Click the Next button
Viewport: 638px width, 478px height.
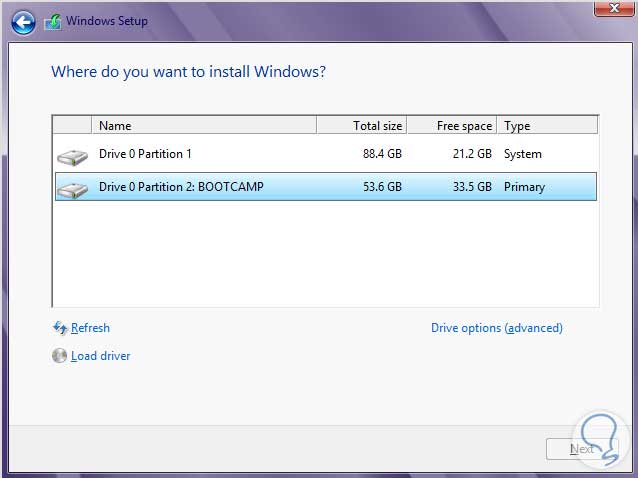[582, 449]
